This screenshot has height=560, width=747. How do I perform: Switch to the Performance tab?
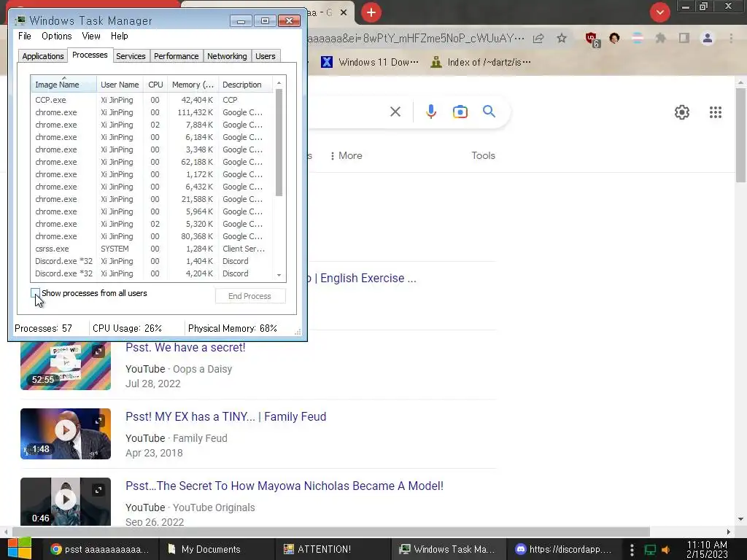[177, 56]
